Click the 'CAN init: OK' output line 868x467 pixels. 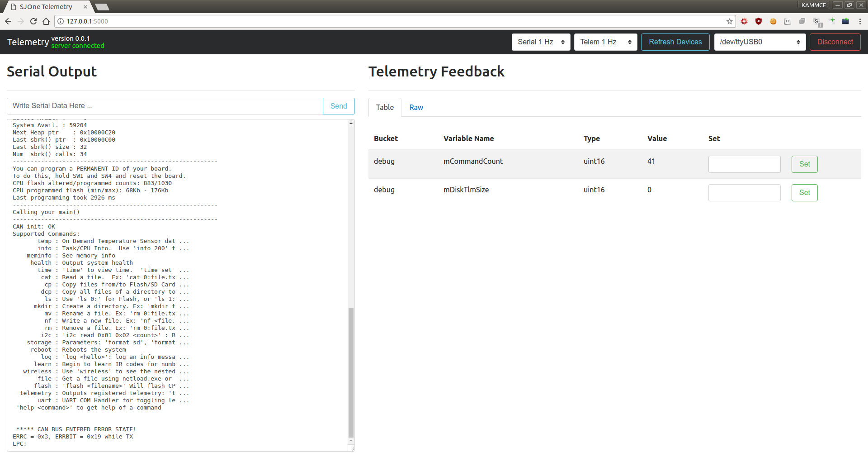click(34, 227)
